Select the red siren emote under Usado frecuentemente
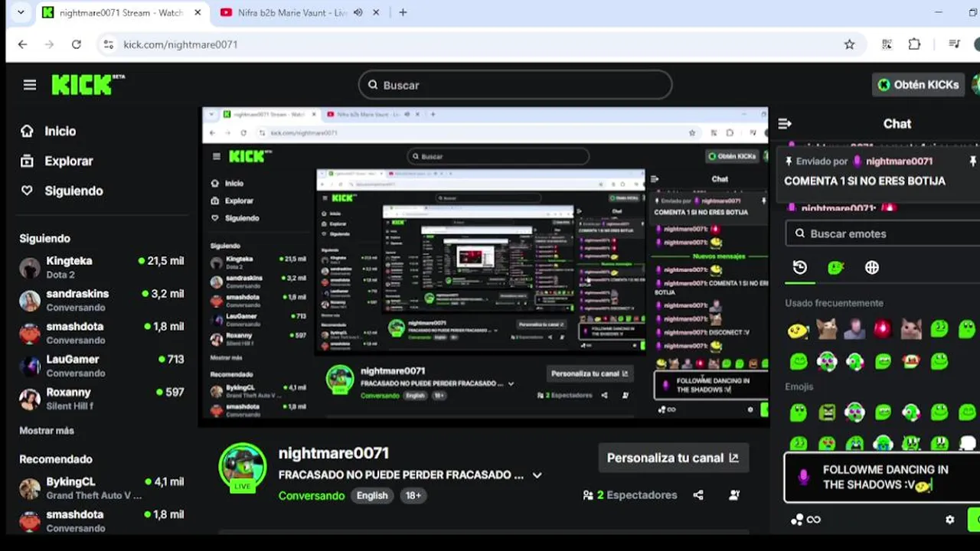The image size is (980, 551). click(882, 329)
